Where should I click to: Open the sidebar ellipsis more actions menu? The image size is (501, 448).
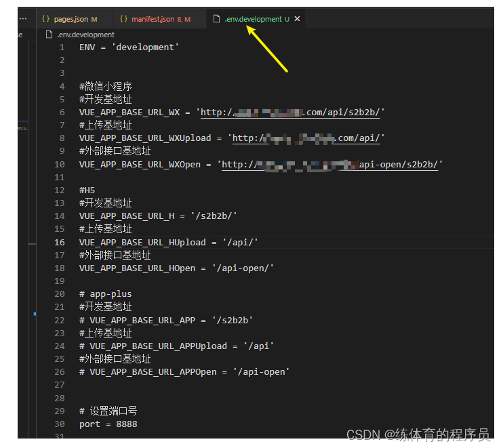22,19
